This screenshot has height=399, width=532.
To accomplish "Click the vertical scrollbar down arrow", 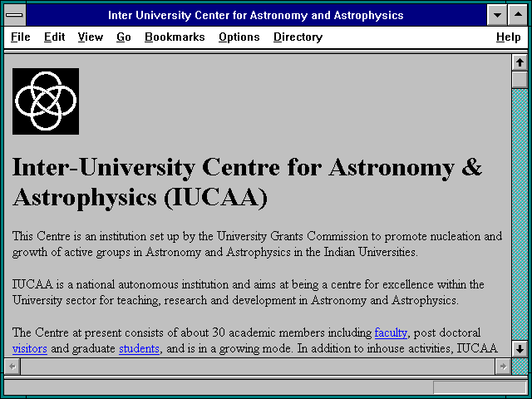I will pyautogui.click(x=520, y=349).
